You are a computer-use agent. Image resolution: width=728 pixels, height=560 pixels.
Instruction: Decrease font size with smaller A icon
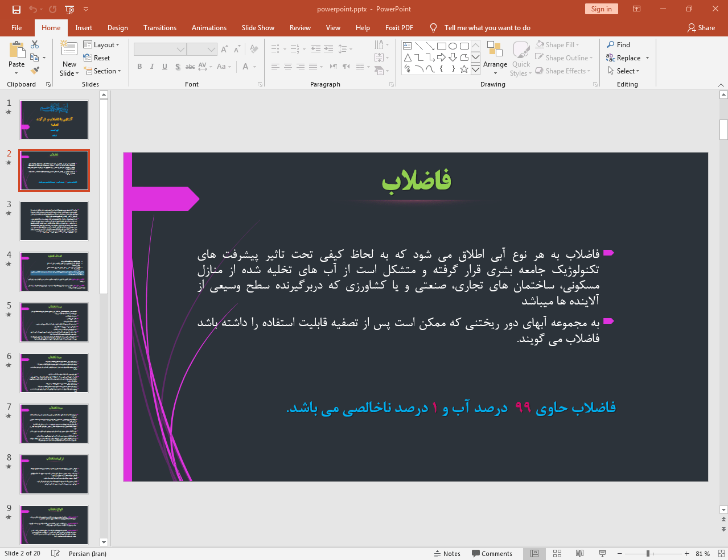tap(237, 50)
